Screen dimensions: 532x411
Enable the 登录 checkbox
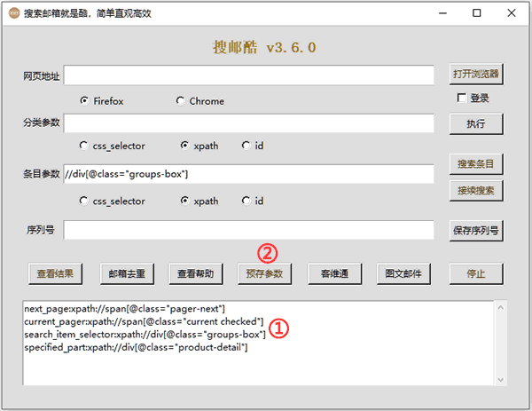coord(461,98)
